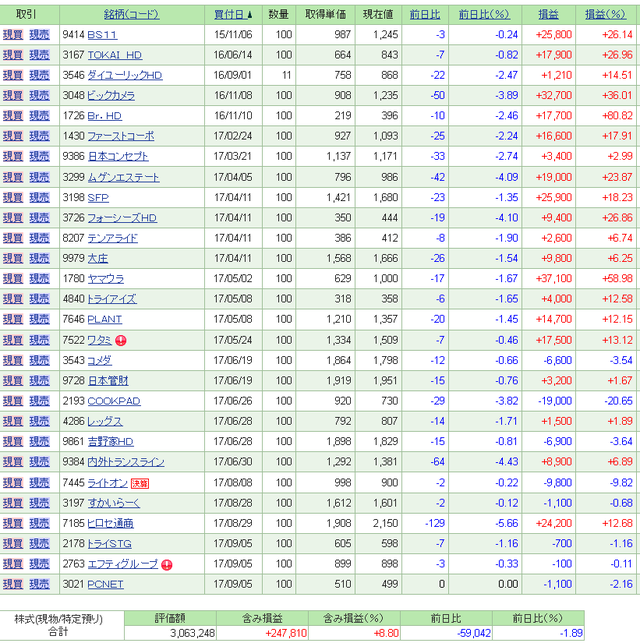Select the ダイユーリックHD 数量 value 11
Viewport: 640px width, 643px height.
287,75
